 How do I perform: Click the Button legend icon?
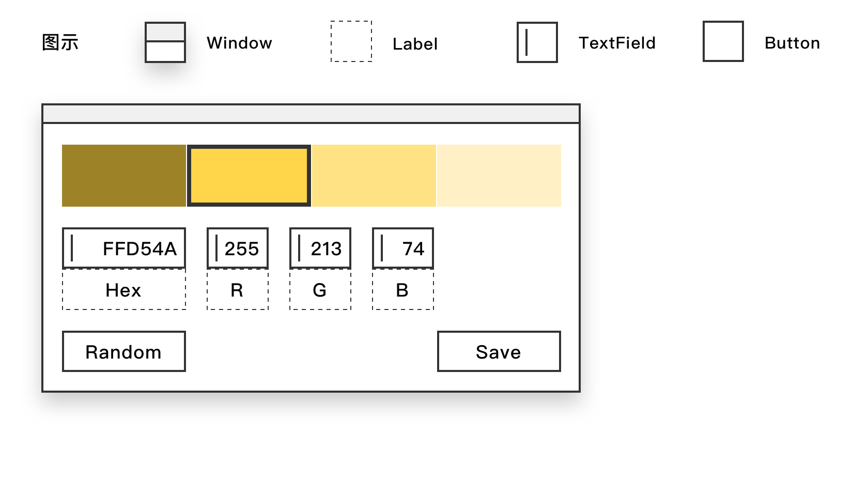click(723, 41)
